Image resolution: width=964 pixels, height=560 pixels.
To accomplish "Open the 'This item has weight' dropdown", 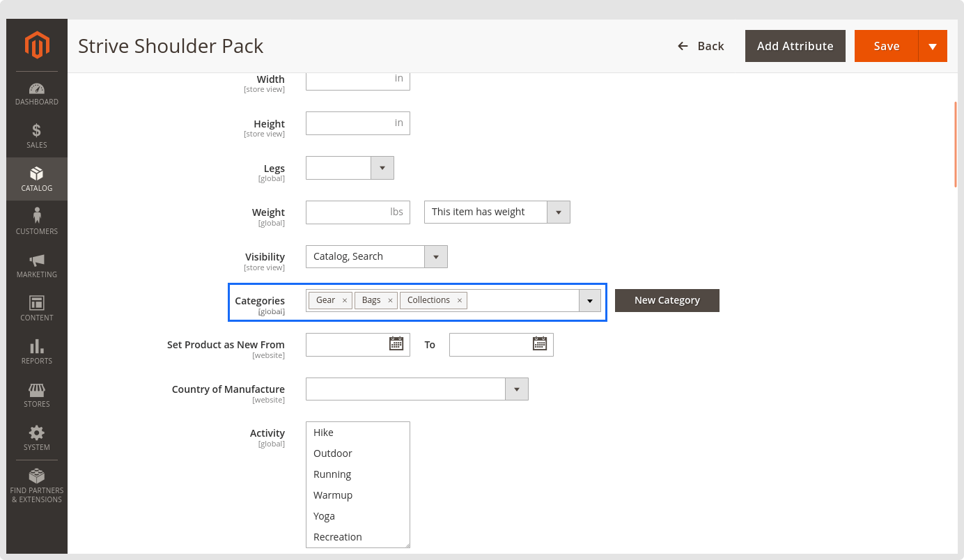I will click(558, 212).
